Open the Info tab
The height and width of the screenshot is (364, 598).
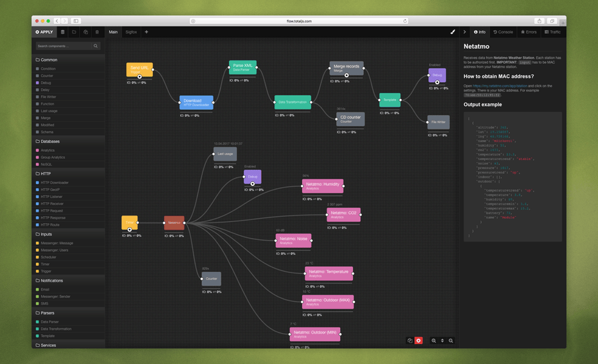click(480, 32)
